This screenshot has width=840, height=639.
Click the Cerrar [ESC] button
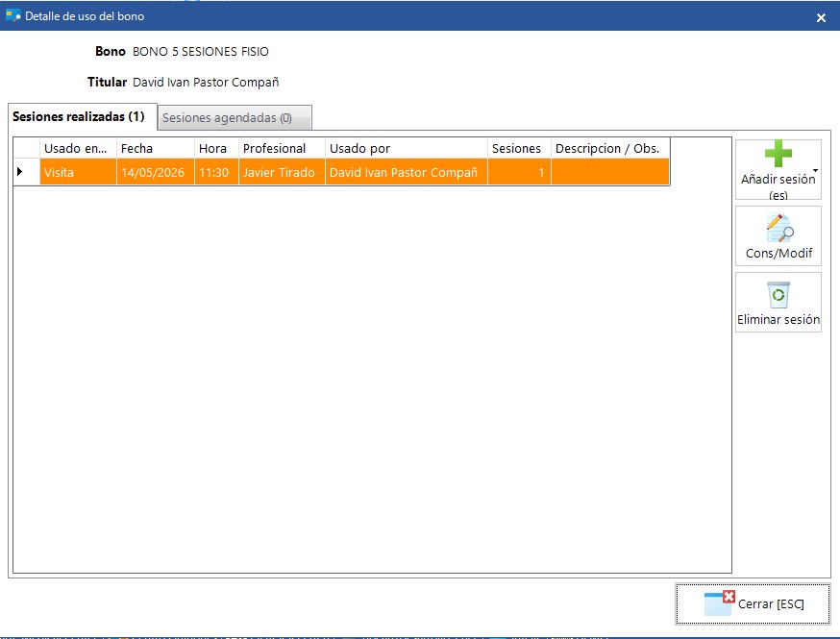pos(753,603)
